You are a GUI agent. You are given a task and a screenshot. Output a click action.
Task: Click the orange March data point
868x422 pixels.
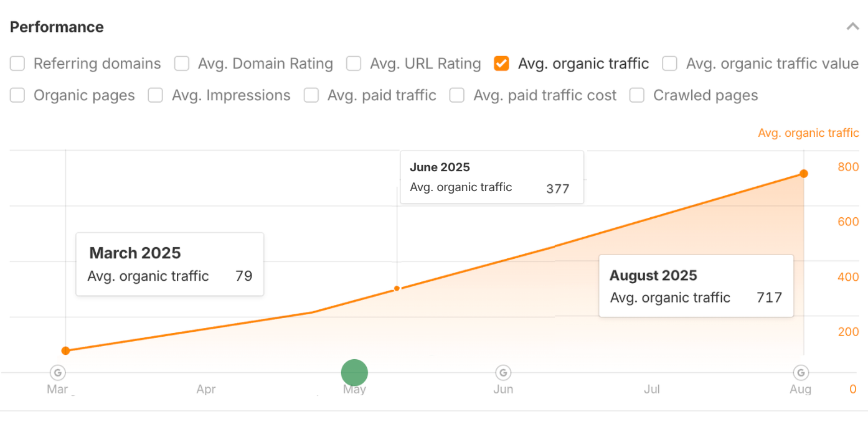[65, 350]
